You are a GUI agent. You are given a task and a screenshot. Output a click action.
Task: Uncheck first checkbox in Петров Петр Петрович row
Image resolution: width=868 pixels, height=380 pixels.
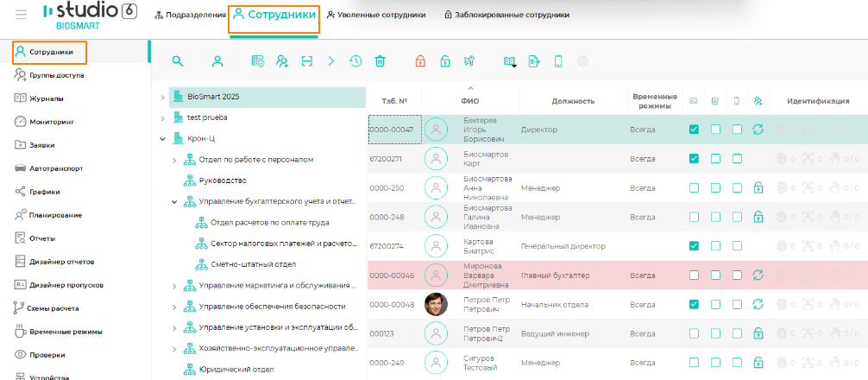(x=694, y=304)
